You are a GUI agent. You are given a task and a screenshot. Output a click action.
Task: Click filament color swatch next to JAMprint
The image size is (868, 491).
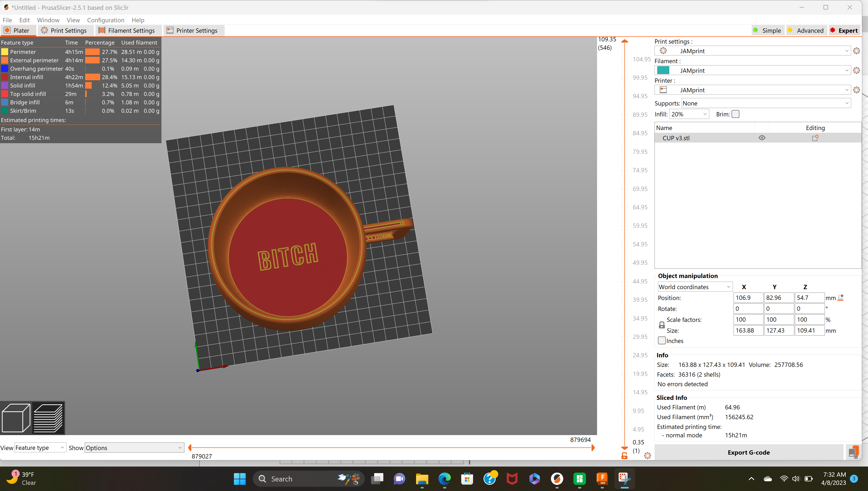coord(663,70)
